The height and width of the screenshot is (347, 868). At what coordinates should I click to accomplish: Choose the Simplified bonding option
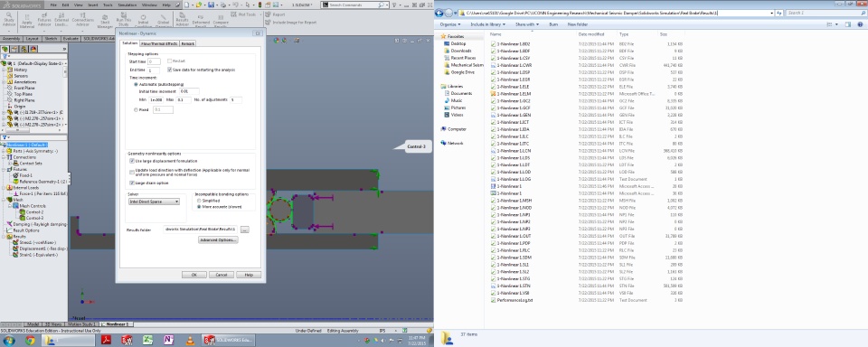click(199, 201)
